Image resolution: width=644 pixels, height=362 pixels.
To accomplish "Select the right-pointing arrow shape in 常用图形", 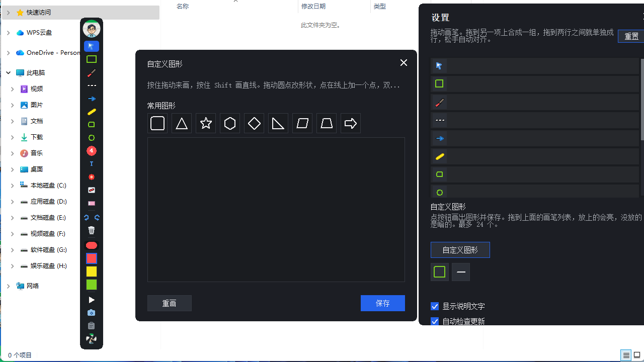I will (351, 123).
